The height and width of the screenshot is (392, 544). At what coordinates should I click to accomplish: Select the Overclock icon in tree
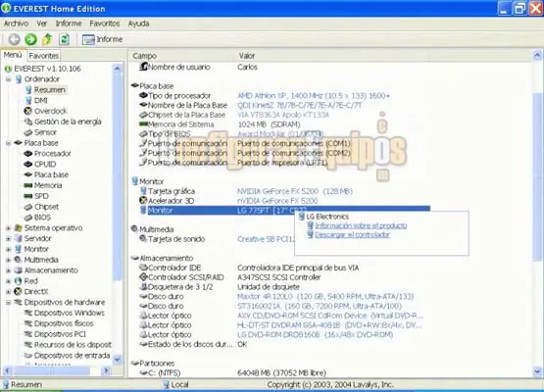point(28,111)
